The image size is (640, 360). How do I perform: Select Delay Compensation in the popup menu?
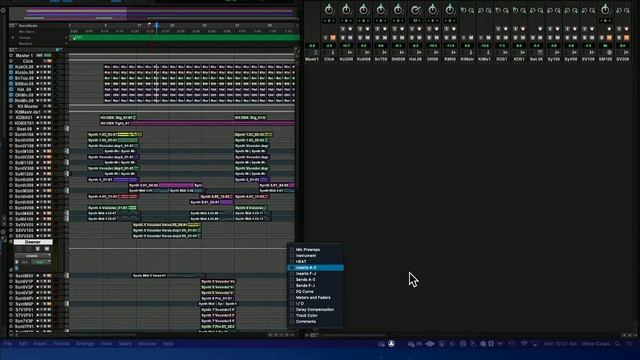tap(316, 309)
